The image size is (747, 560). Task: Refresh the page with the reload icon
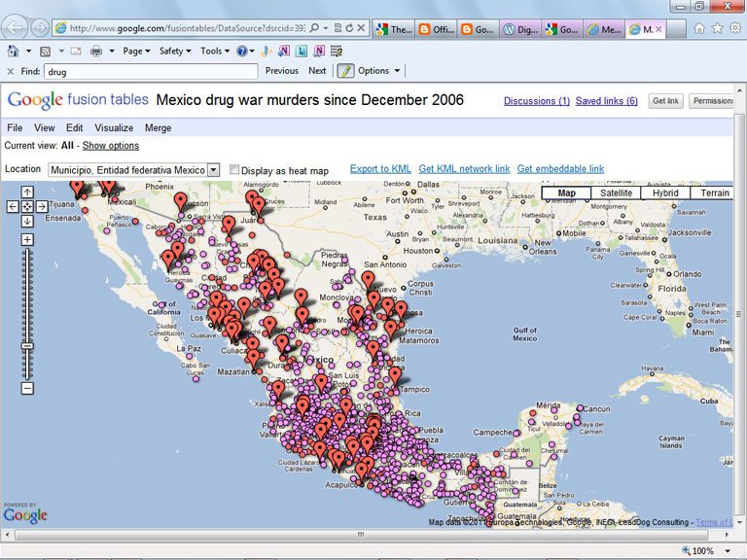349,28
